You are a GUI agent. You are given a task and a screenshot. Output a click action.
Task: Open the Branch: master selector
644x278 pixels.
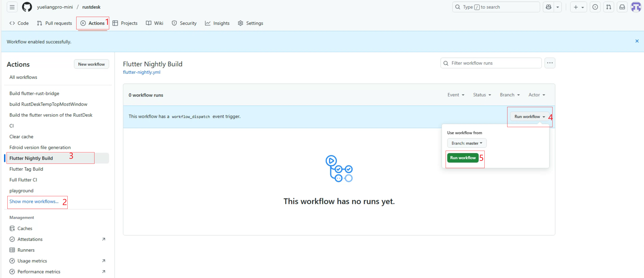tap(467, 143)
